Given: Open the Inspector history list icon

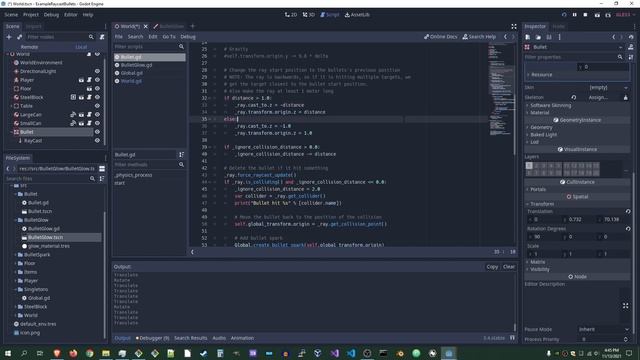Looking at the screenshot, I should tap(631, 37).
